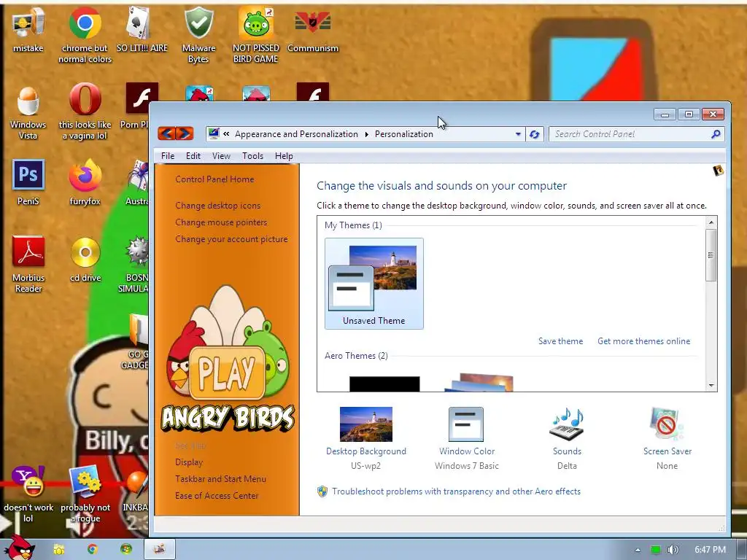Show hidden tray icons arrow
Image resolution: width=747 pixels, height=560 pixels.
(638, 550)
